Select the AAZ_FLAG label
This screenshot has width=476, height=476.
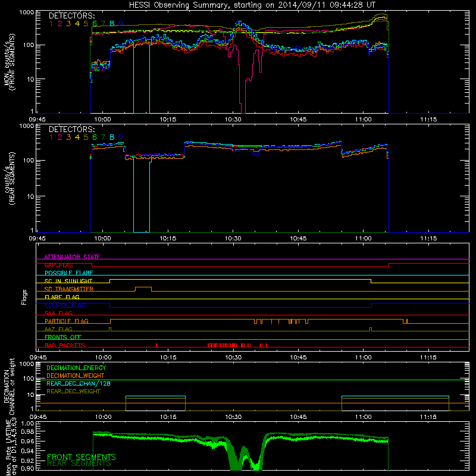pyautogui.click(x=58, y=329)
